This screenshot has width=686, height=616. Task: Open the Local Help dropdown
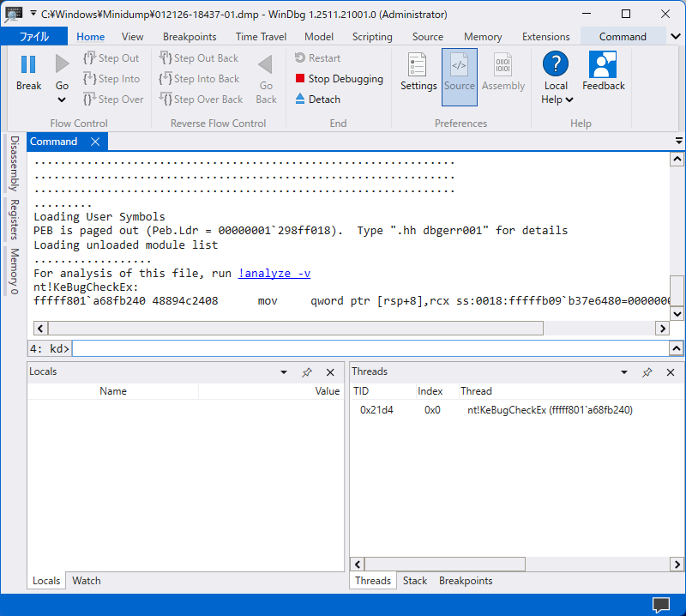[557, 100]
